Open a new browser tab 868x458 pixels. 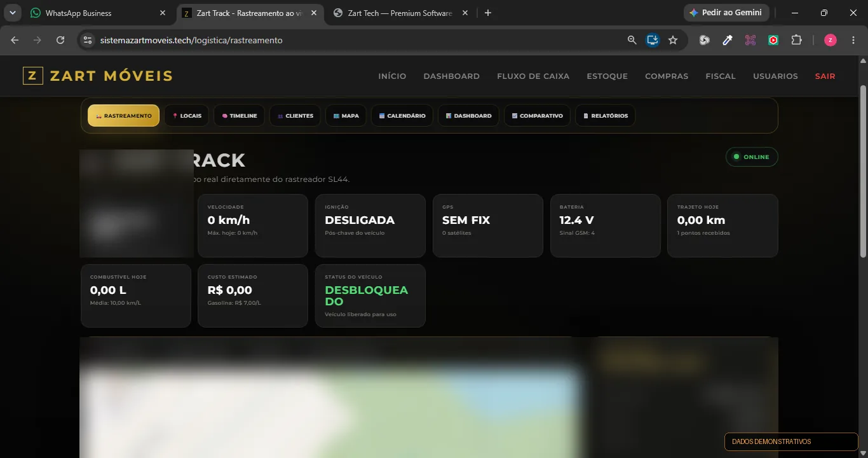(488, 13)
